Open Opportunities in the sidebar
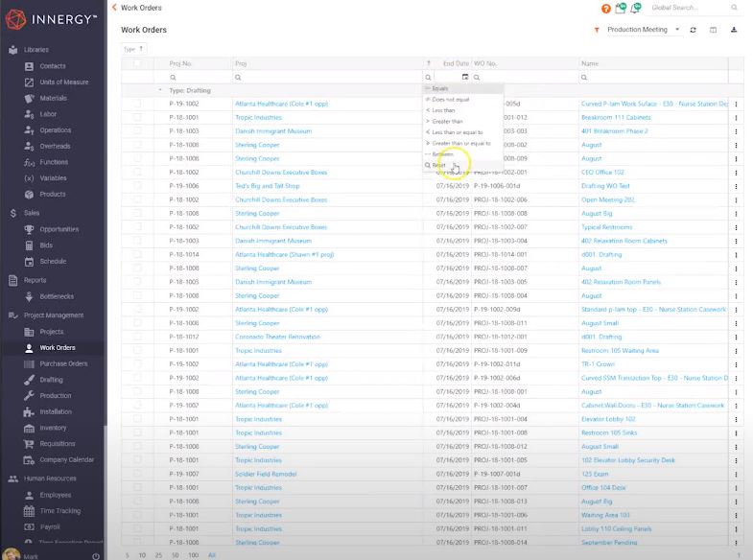 (x=59, y=229)
